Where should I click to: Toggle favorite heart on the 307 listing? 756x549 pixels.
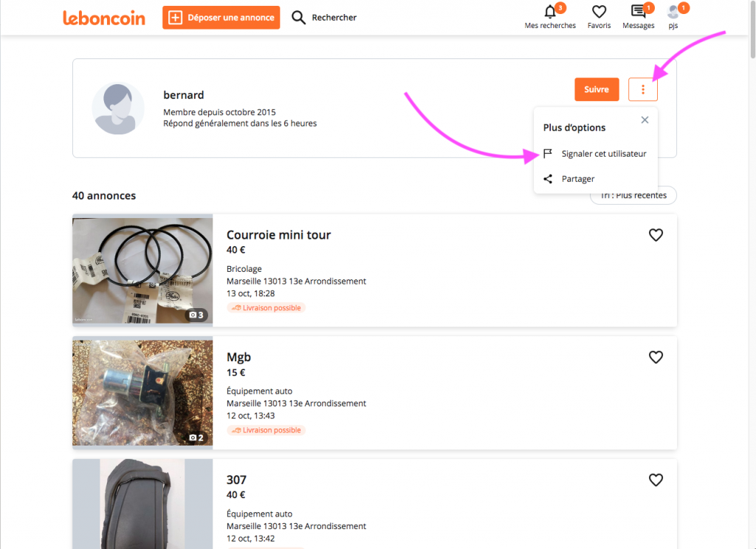coord(656,480)
